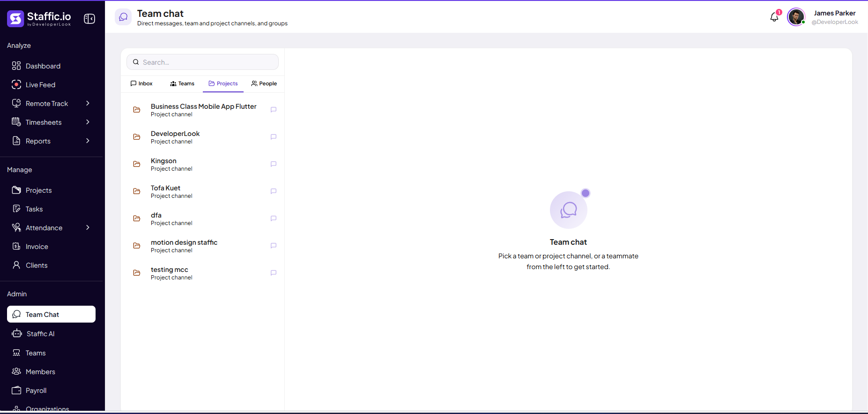Screen dimensions: 868x414
Task: Click the Payroll wallet icon
Action: coord(16,390)
